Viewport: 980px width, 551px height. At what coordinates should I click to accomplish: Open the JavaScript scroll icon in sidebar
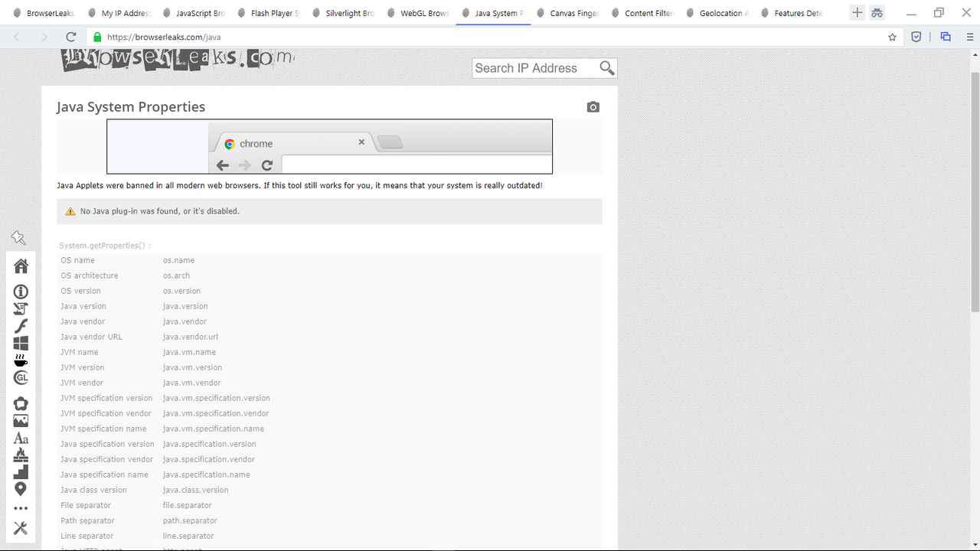(x=21, y=308)
